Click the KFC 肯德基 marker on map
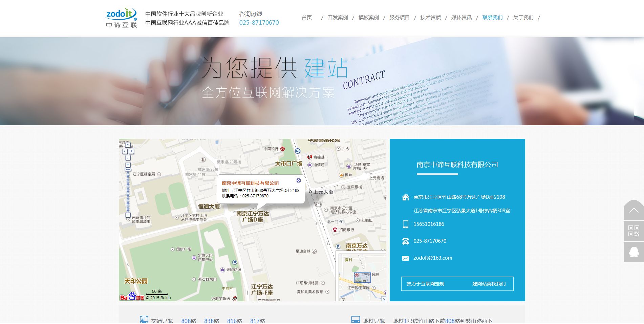Image resolution: width=644 pixels, height=324 pixels. coord(309,157)
